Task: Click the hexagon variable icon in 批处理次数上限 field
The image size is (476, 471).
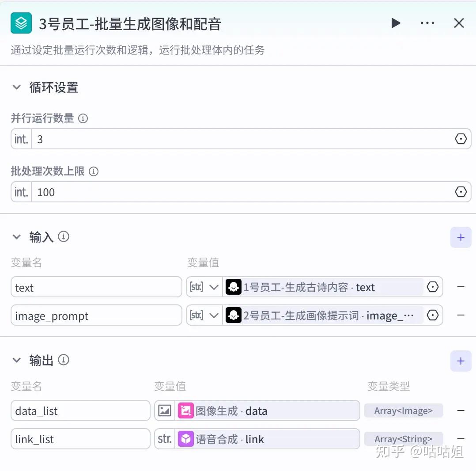Action: [461, 192]
